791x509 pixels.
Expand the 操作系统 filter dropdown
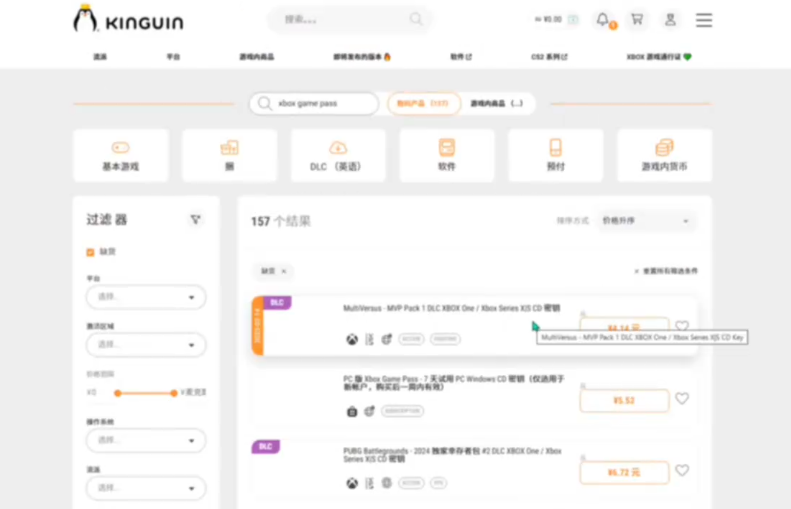[x=146, y=440]
